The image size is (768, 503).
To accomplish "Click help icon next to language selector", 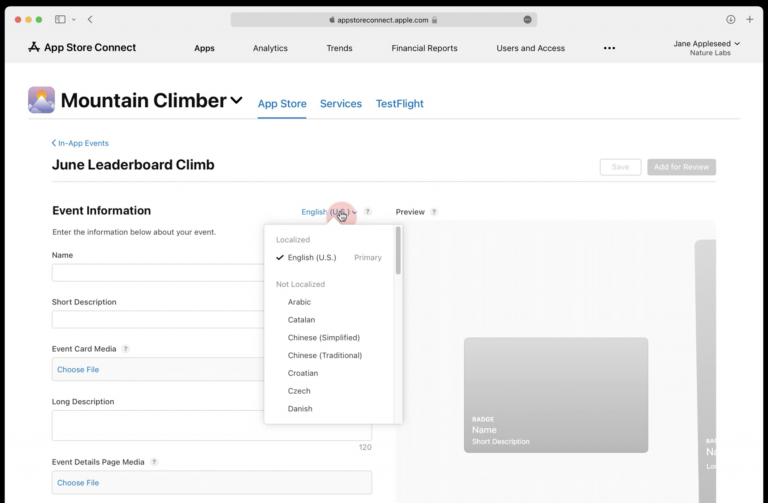I will (367, 212).
